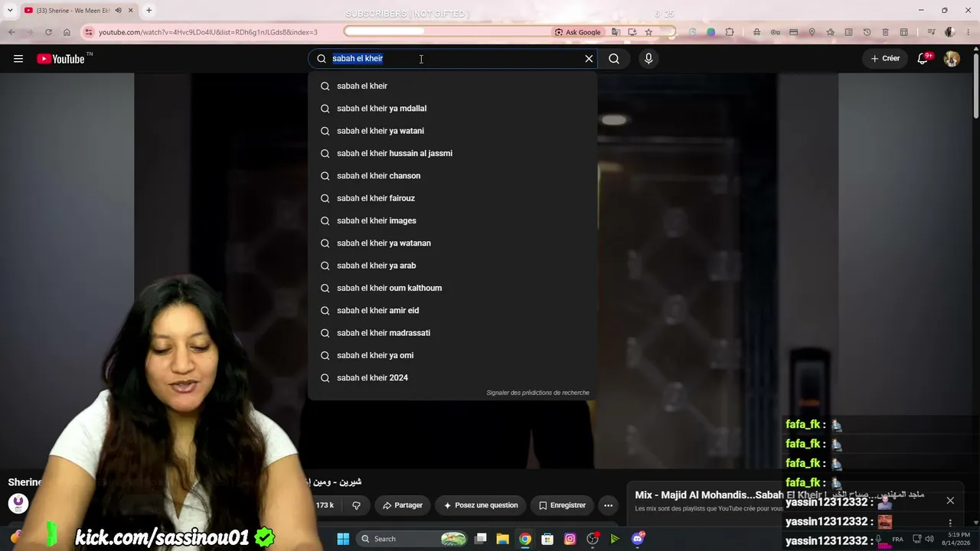Bookmark this page with the star
The height and width of the screenshot is (551, 980).
pyautogui.click(x=648, y=32)
